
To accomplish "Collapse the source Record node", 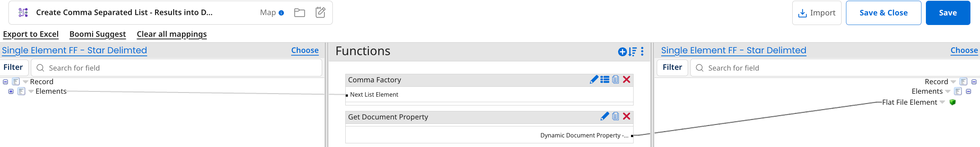I will pyautogui.click(x=5, y=82).
